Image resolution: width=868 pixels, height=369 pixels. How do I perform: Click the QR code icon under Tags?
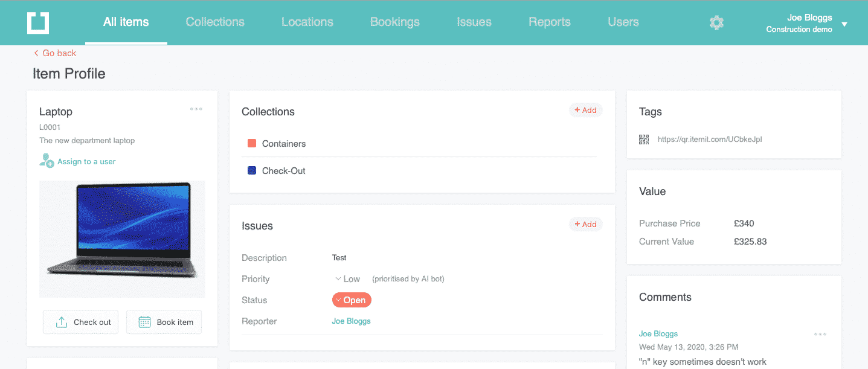[644, 139]
